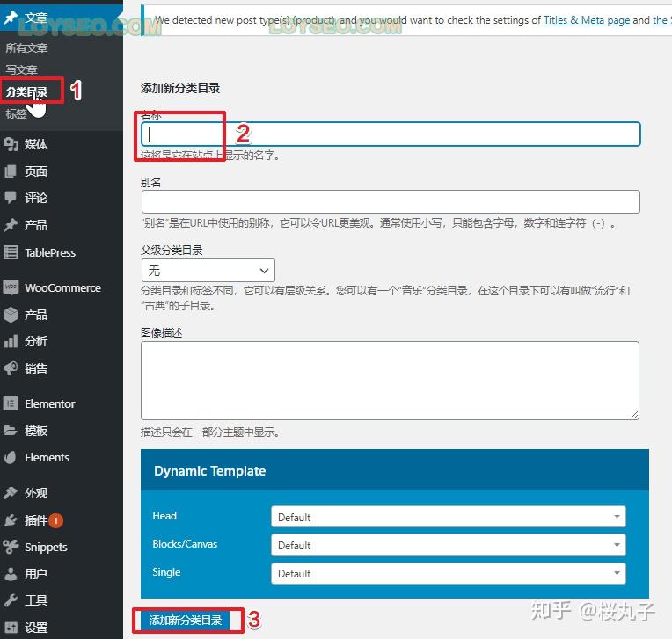Click the 插件 plug icon
Image resolution: width=672 pixels, height=639 pixels.
tap(11, 520)
